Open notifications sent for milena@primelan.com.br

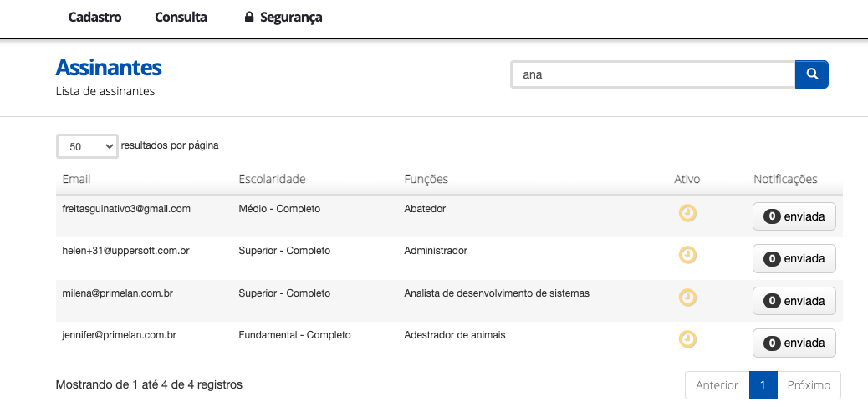pos(794,301)
